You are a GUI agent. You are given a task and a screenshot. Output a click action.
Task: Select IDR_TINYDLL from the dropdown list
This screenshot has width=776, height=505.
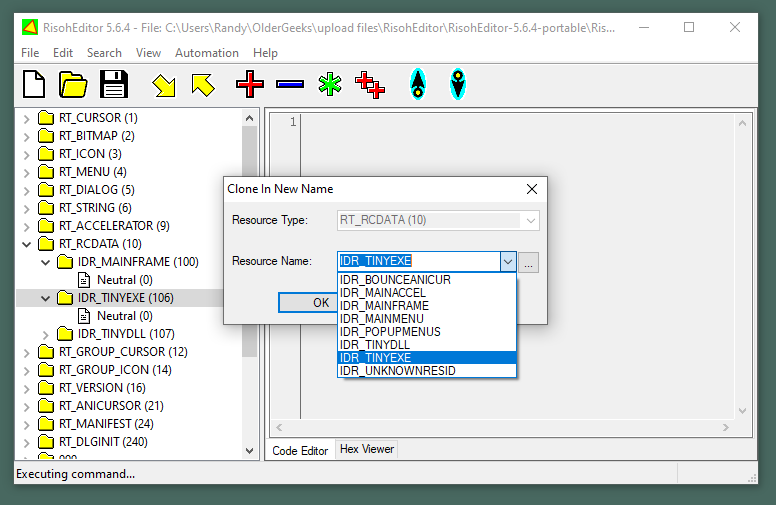click(x=427, y=345)
